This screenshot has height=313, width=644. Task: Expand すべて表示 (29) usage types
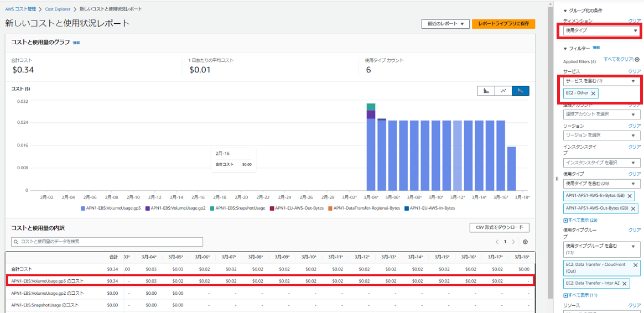click(x=580, y=220)
